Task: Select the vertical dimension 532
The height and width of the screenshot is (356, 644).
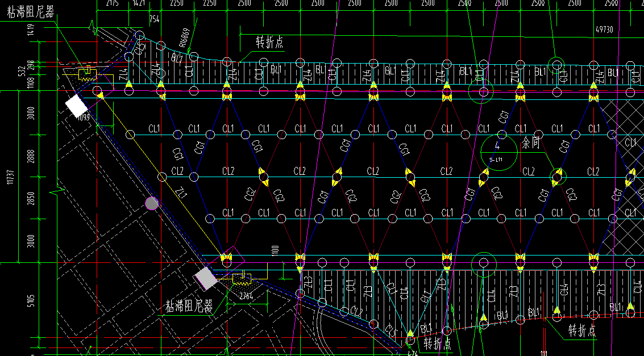Action: (x=23, y=70)
